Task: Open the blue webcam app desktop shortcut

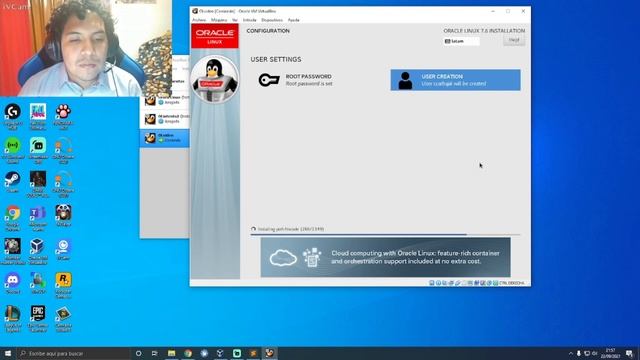Action: (63, 249)
